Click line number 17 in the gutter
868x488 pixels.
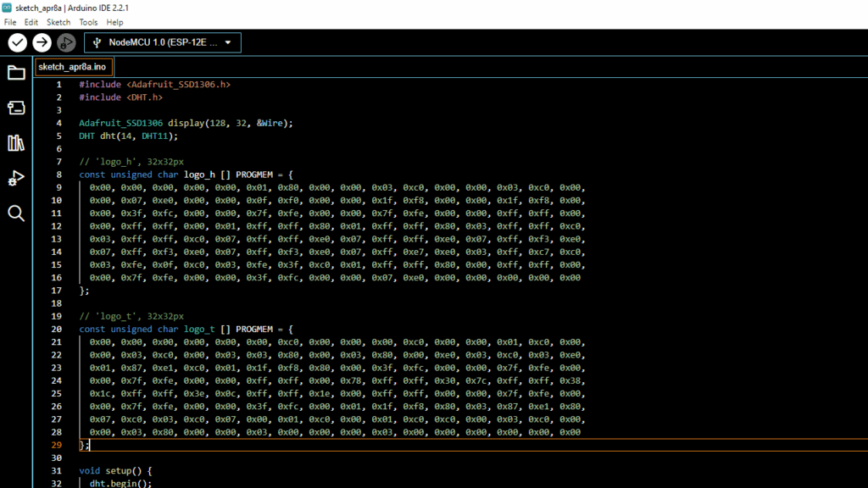click(x=57, y=291)
